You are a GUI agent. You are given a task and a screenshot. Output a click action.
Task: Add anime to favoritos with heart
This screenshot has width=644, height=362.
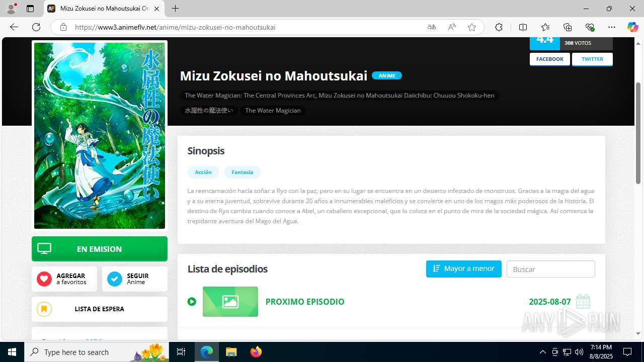(64, 279)
